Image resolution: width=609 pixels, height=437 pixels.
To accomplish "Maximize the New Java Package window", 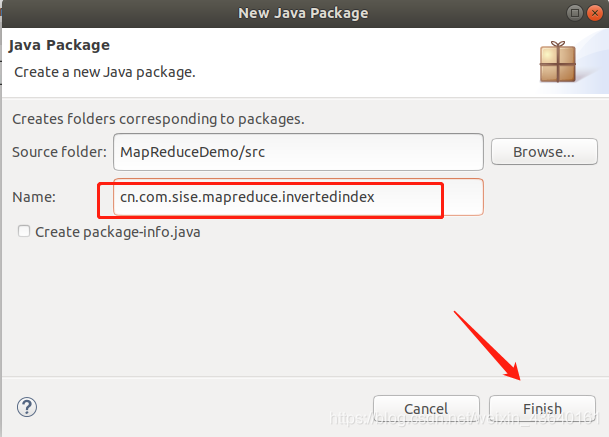I will click(575, 13).
